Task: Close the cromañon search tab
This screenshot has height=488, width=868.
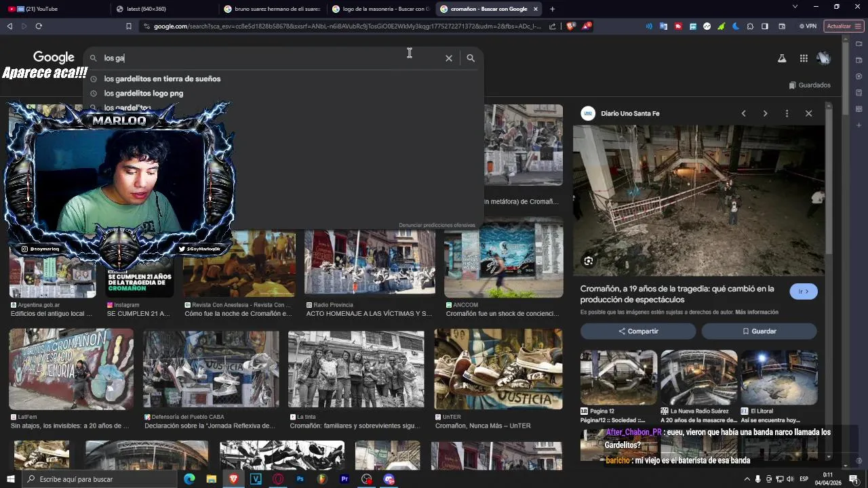Action: 536,9
